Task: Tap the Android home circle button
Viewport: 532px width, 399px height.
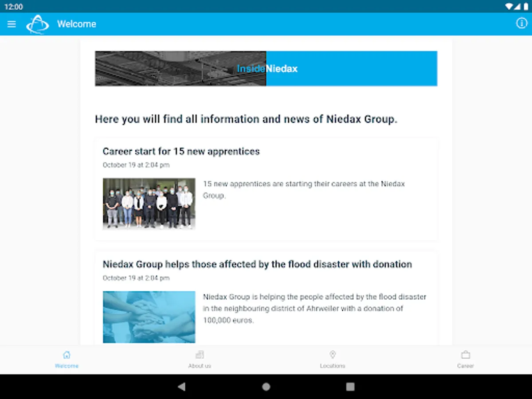Action: tap(266, 387)
